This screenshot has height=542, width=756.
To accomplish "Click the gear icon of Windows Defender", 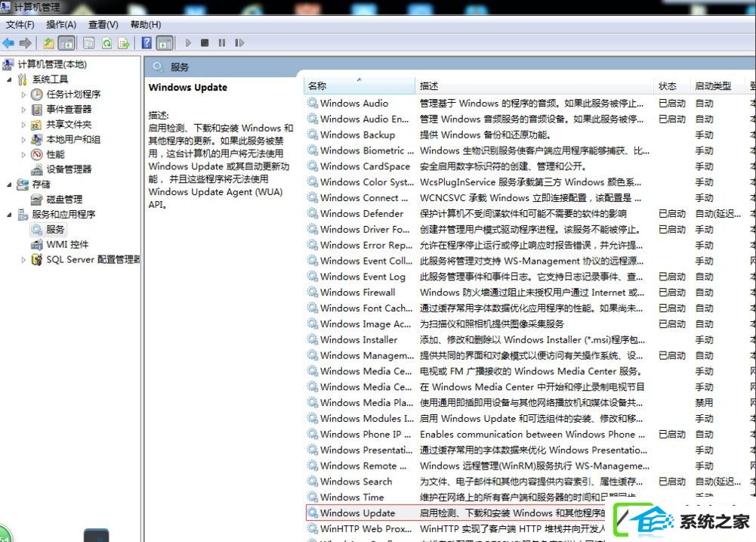I will point(313,213).
